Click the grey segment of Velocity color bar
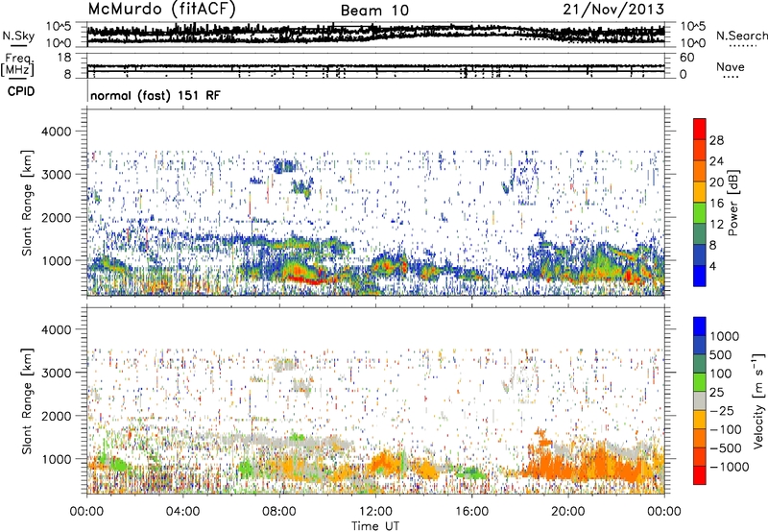The width and height of the screenshot is (768, 532). pyautogui.click(x=700, y=400)
